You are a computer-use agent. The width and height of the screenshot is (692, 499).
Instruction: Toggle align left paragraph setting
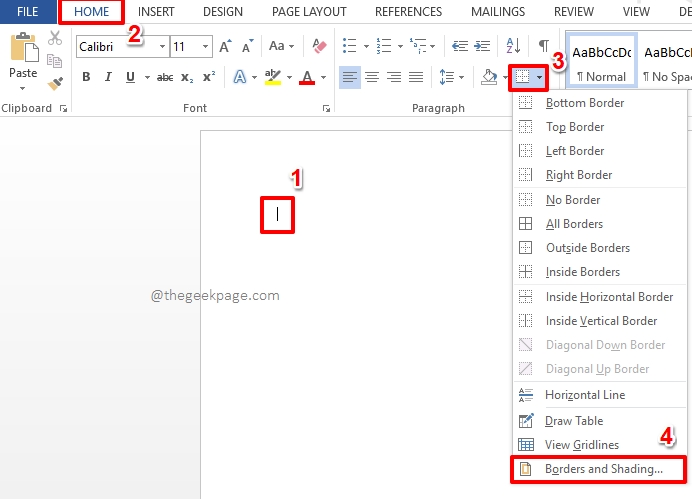350,77
